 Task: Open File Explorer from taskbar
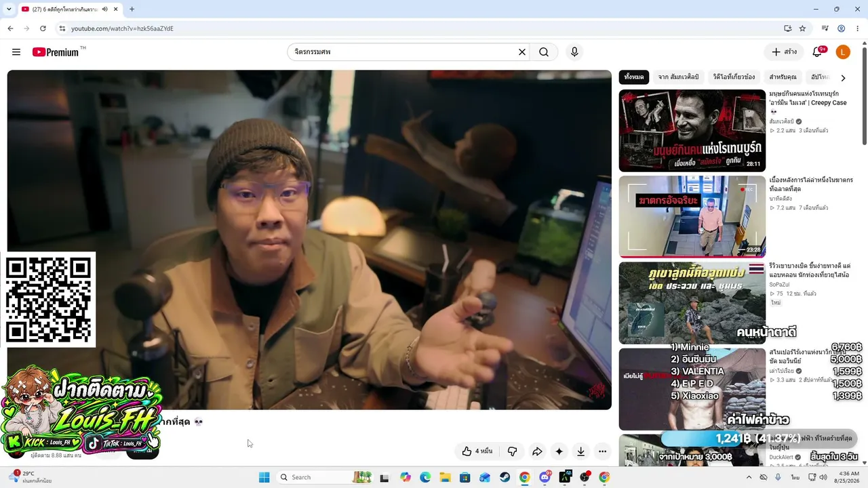tap(445, 477)
